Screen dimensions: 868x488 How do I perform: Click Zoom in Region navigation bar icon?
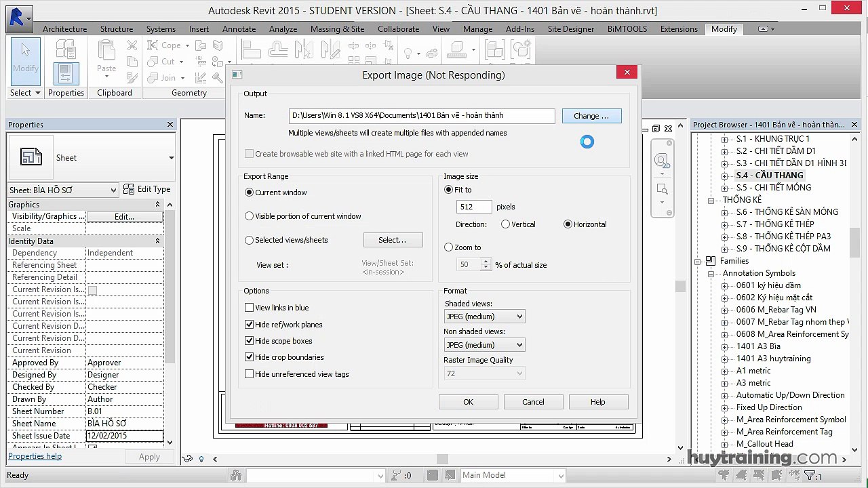662,188
